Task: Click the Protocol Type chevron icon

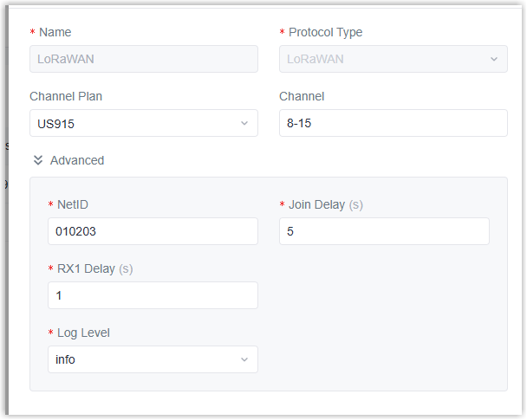Action: pyautogui.click(x=493, y=59)
